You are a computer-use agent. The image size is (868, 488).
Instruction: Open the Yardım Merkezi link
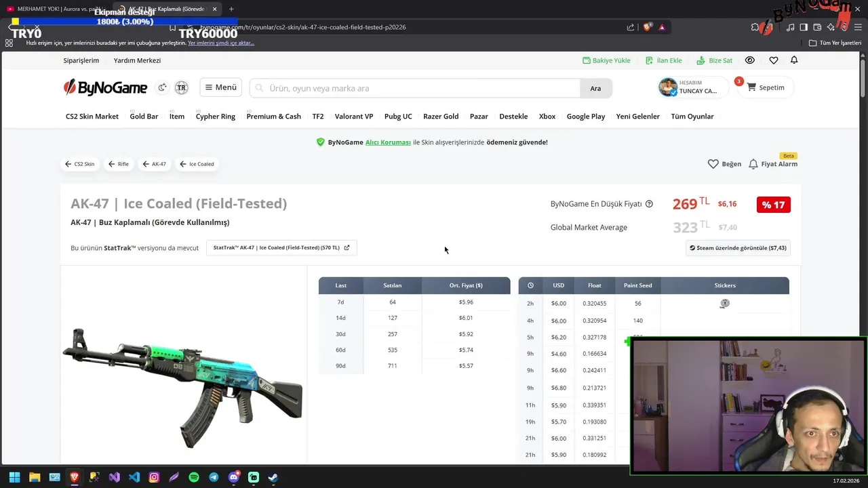click(137, 60)
